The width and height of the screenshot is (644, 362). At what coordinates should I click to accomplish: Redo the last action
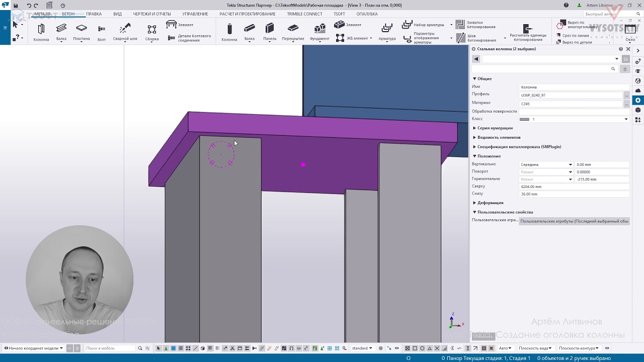[x=36, y=6]
